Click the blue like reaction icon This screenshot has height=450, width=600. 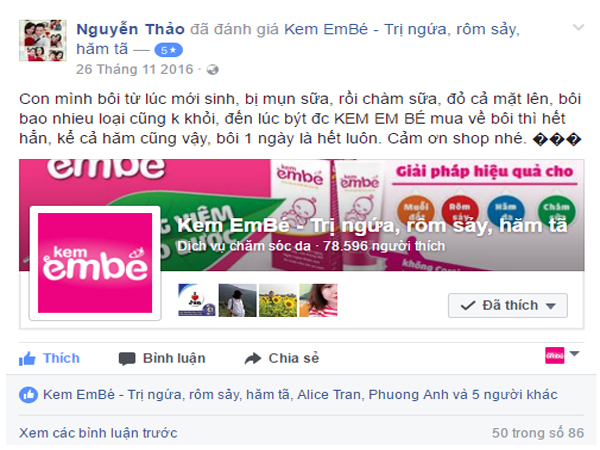click(28, 395)
